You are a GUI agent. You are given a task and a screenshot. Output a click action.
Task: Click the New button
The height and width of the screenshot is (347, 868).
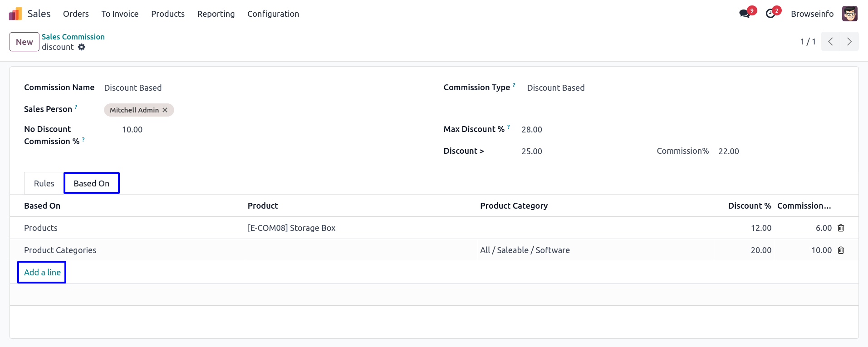(25, 42)
